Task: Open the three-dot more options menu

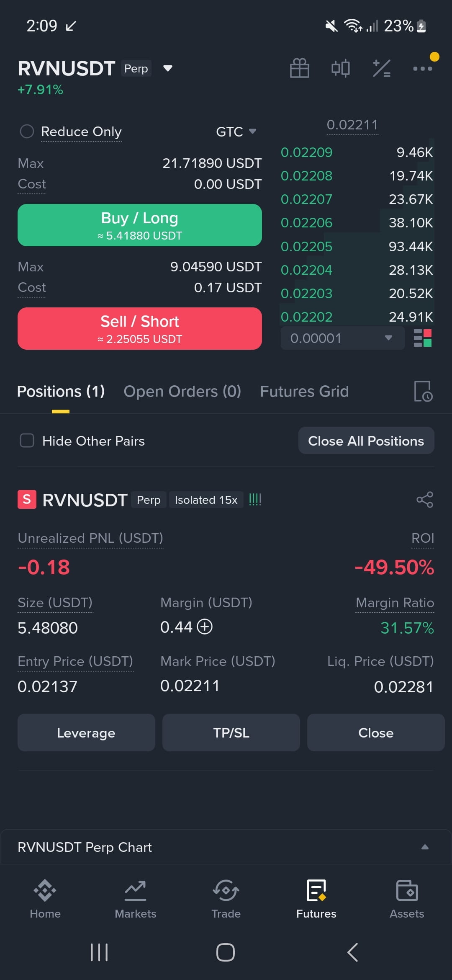Action: (x=423, y=68)
